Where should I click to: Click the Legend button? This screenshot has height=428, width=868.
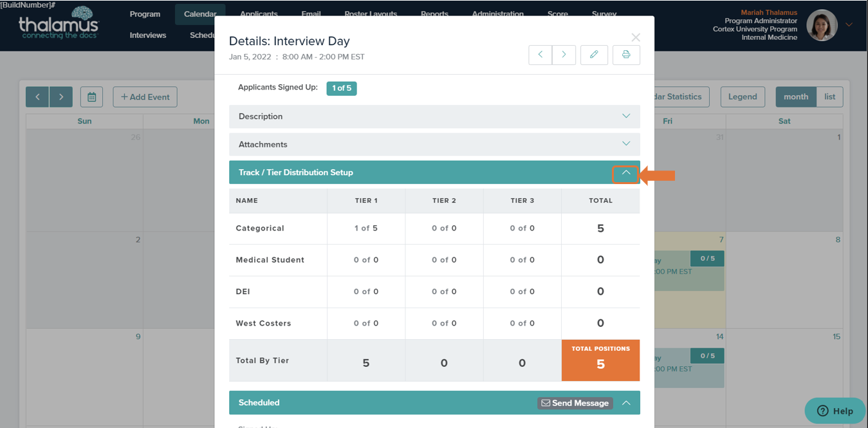[x=743, y=97]
